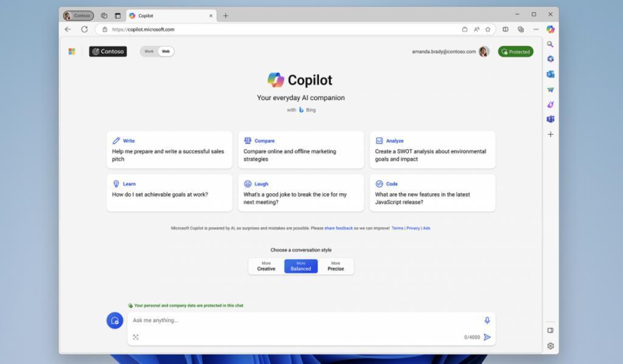Open the Outlook icon in the sidebar

point(550,74)
